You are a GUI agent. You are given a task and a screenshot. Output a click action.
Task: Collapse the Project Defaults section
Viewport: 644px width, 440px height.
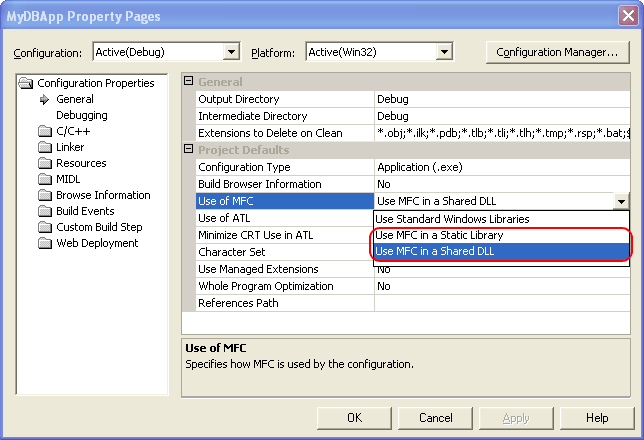pos(189,150)
